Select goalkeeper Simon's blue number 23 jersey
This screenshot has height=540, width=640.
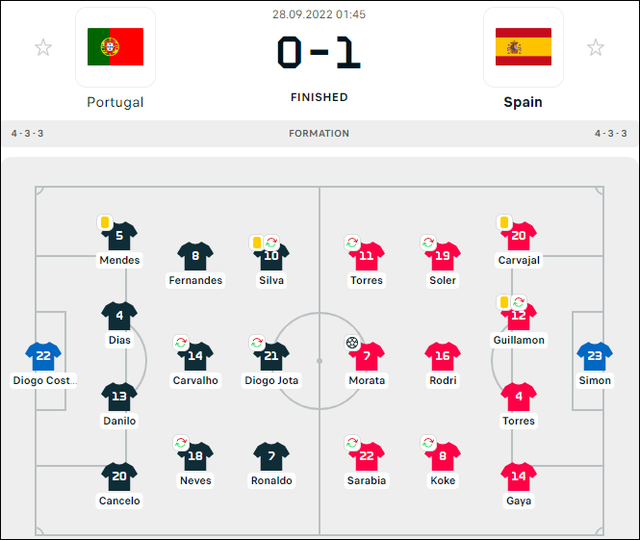595,356
